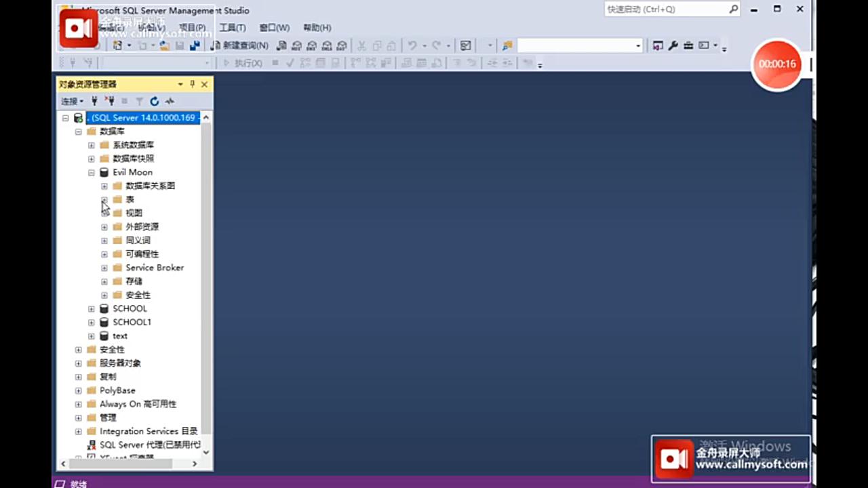Select the PolyBase folder

[117, 390]
